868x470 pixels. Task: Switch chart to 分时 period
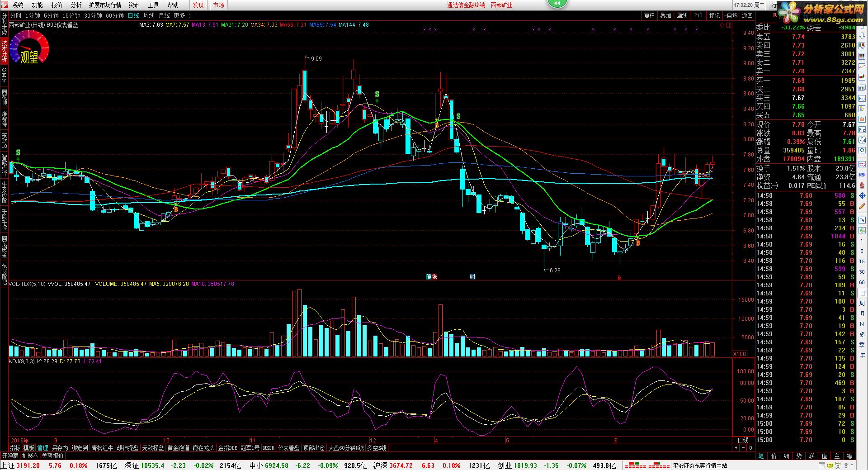click(x=15, y=15)
